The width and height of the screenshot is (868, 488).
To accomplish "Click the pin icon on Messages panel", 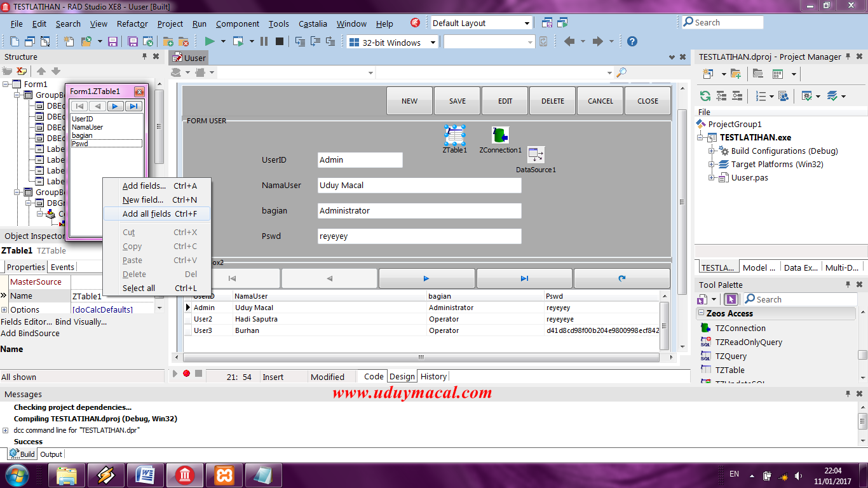I will pos(848,394).
